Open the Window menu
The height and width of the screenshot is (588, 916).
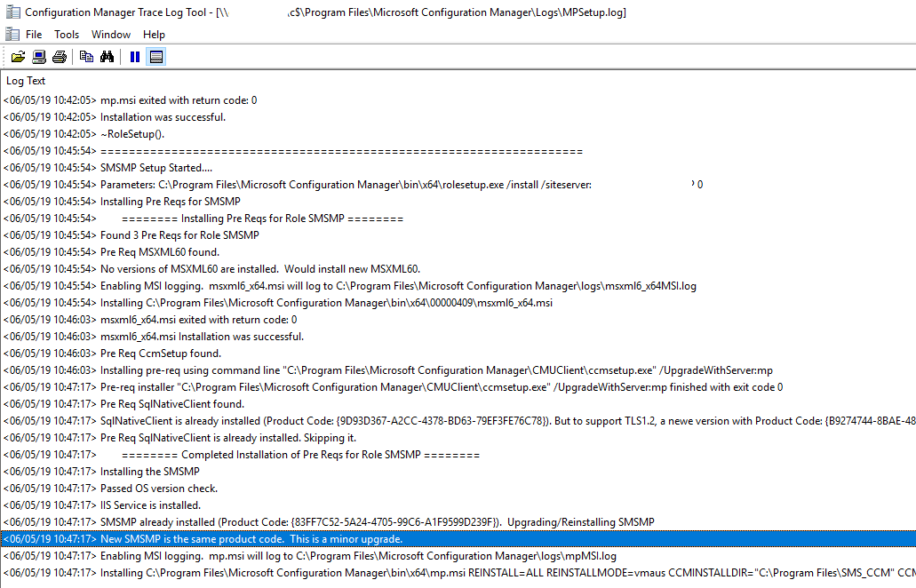tap(111, 35)
